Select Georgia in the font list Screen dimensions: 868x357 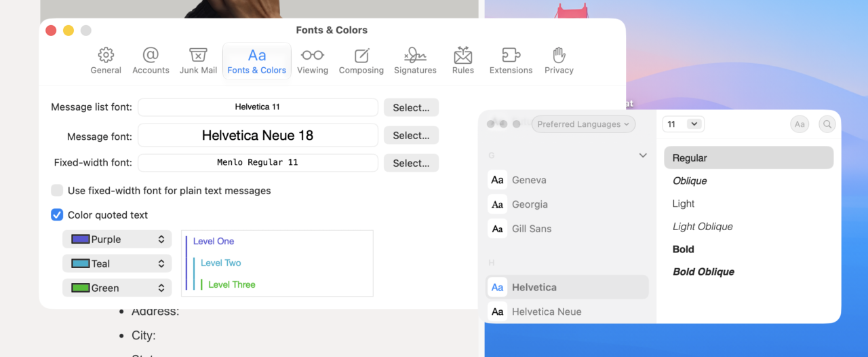[567, 204]
